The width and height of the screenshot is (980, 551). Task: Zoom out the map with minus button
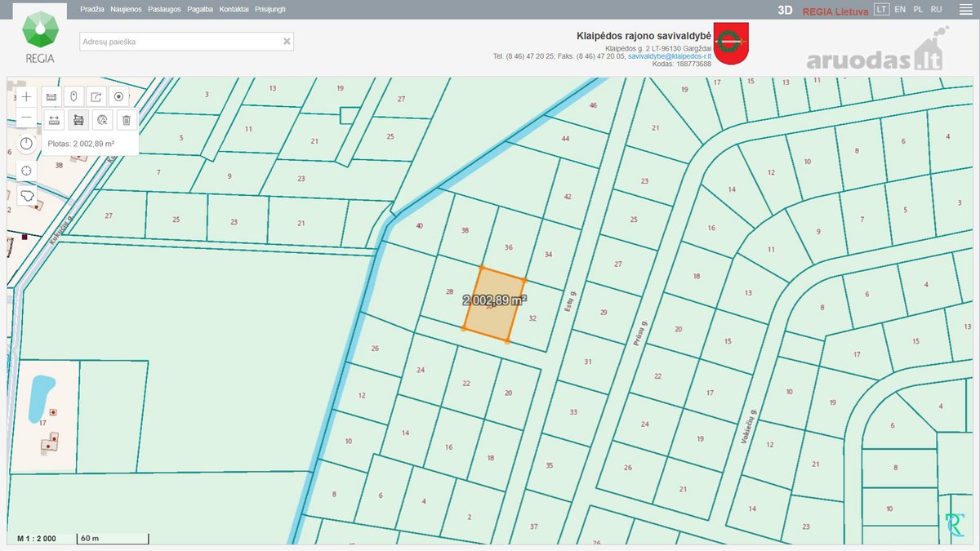(26, 118)
